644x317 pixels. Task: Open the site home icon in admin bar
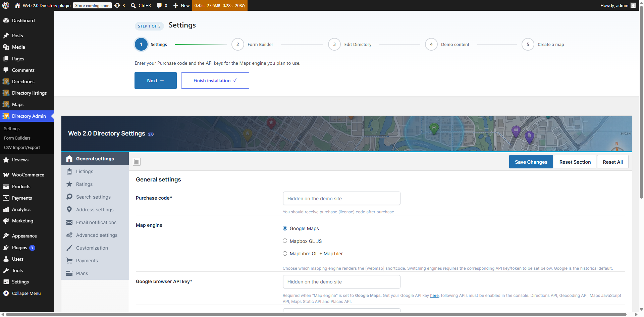pos(17,5)
